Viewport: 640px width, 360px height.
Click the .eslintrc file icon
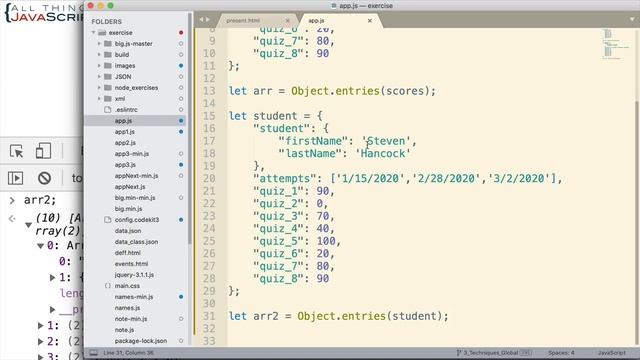click(108, 109)
